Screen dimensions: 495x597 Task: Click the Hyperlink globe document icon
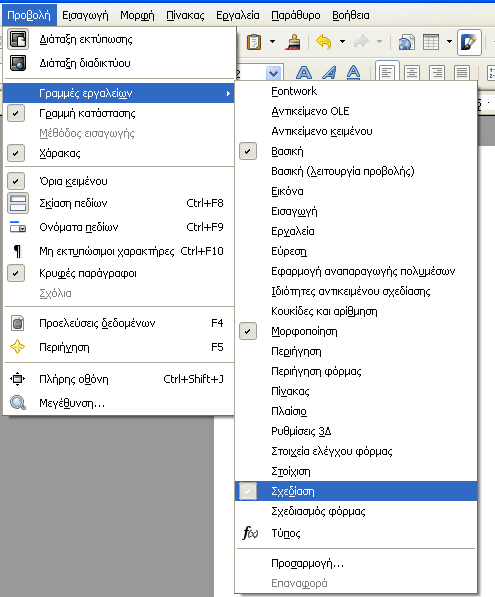pos(406,42)
